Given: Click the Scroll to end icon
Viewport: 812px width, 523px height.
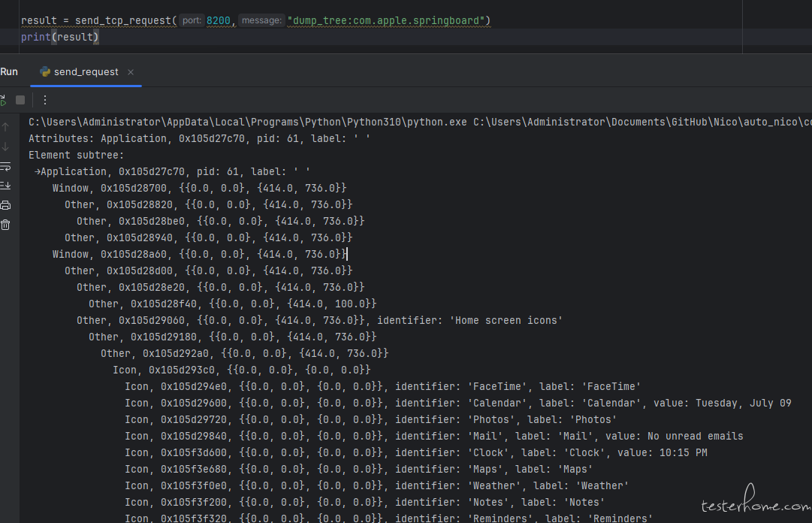Looking at the screenshot, I should tap(6, 186).
